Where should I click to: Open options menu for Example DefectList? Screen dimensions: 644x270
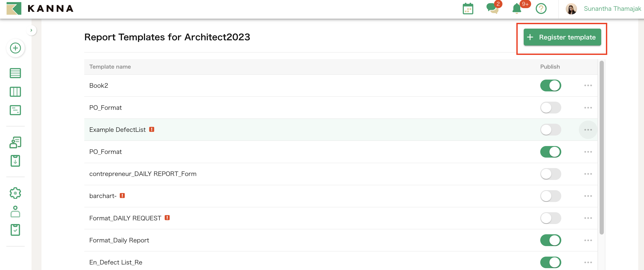(588, 129)
